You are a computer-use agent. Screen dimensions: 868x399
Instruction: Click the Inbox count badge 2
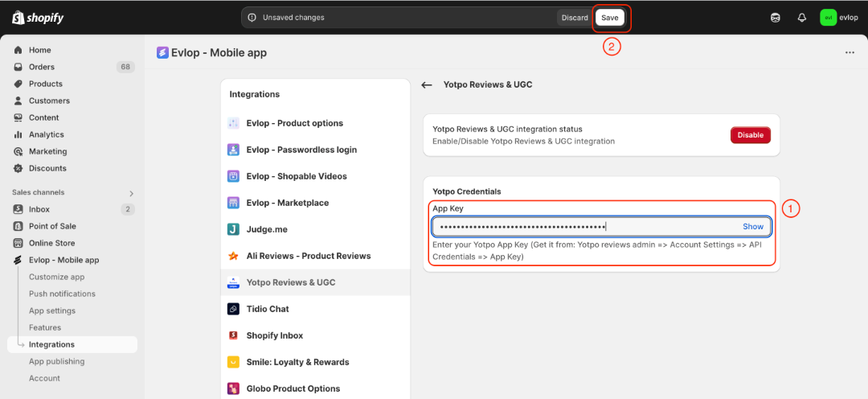pos(128,209)
